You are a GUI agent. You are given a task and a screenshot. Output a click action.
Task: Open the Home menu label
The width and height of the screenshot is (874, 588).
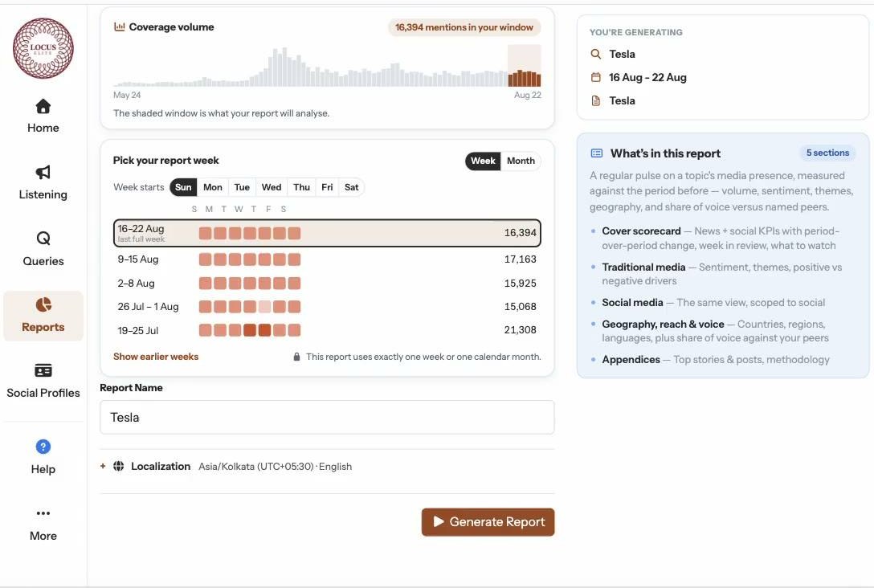click(x=43, y=128)
